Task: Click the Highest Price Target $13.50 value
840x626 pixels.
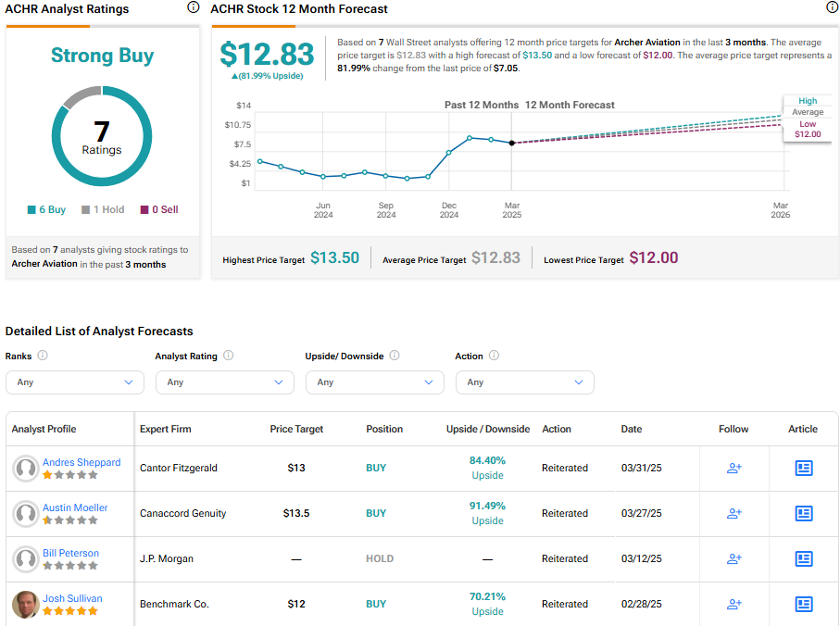Action: click(335, 257)
